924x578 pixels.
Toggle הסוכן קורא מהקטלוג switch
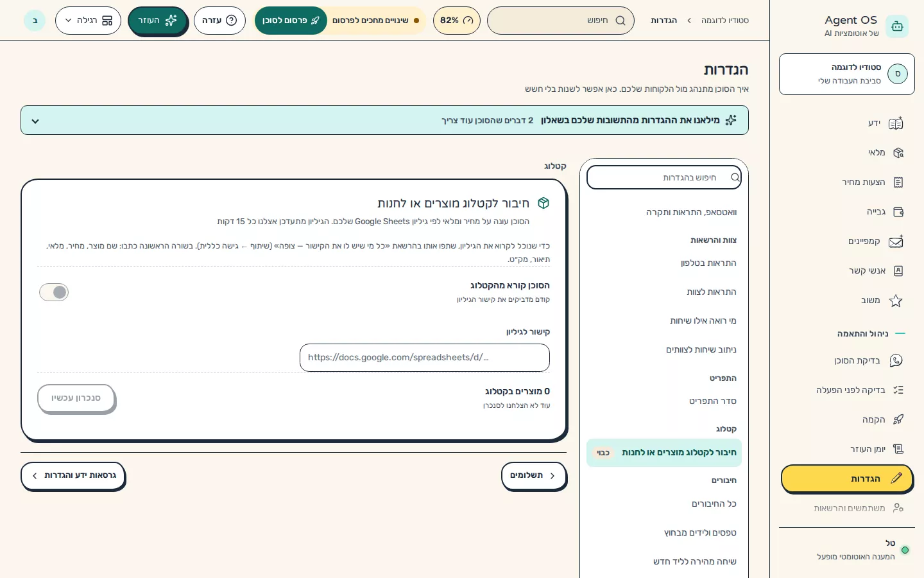coord(54,292)
